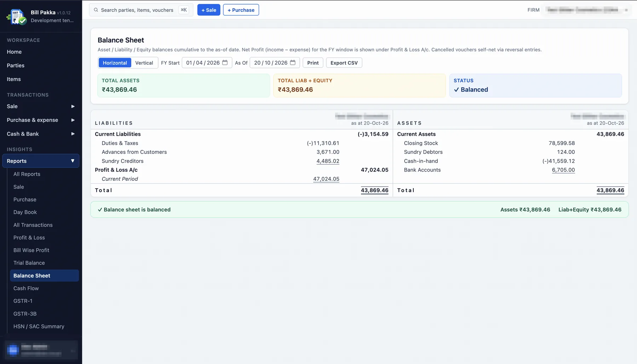This screenshot has width=637, height=364.
Task: Click Sundry Creditors amount 4,485.02
Action: (x=328, y=161)
